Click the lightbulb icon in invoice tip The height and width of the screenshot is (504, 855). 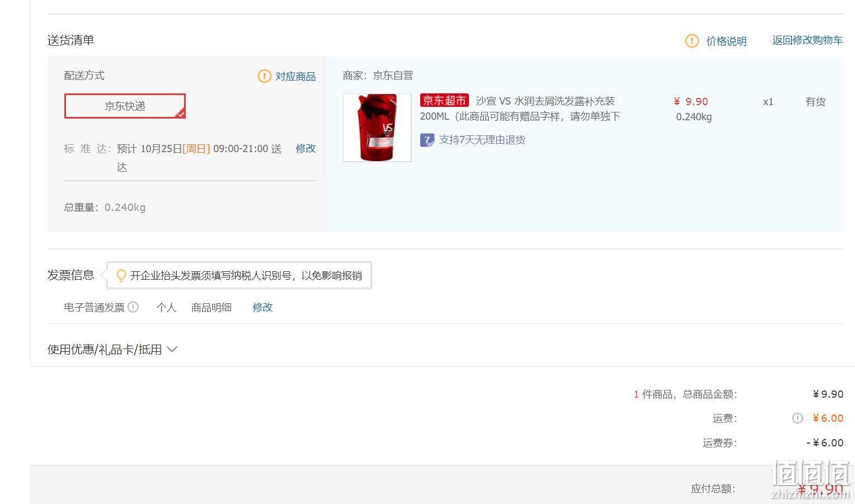(x=121, y=275)
